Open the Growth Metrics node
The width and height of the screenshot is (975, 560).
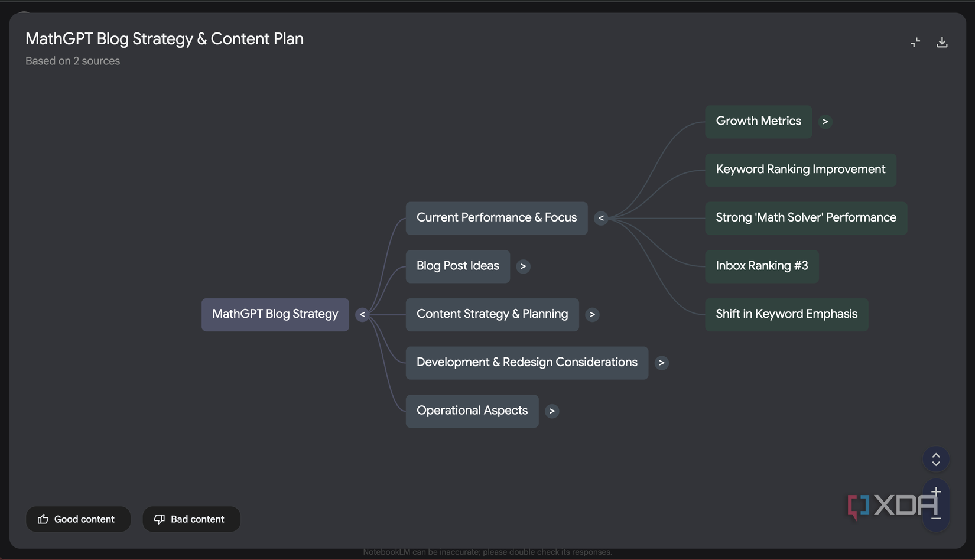click(x=759, y=122)
